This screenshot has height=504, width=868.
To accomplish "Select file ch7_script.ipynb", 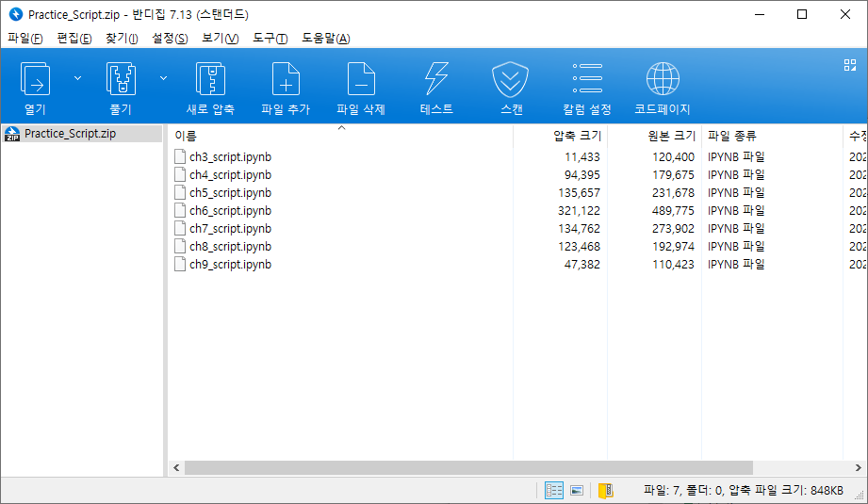I will (230, 229).
